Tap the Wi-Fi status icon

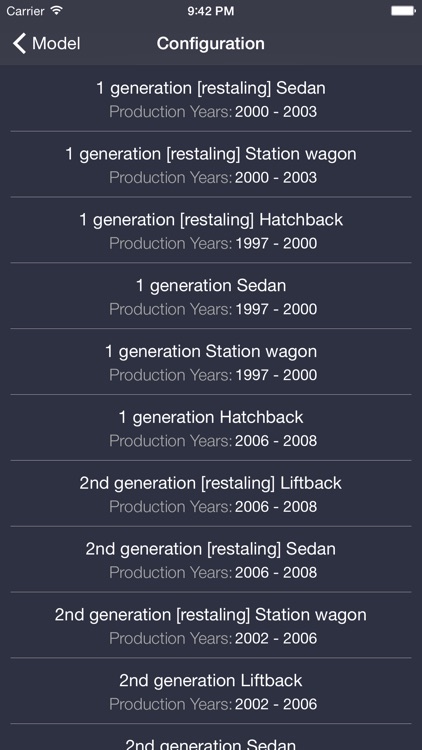pyautogui.click(x=56, y=11)
